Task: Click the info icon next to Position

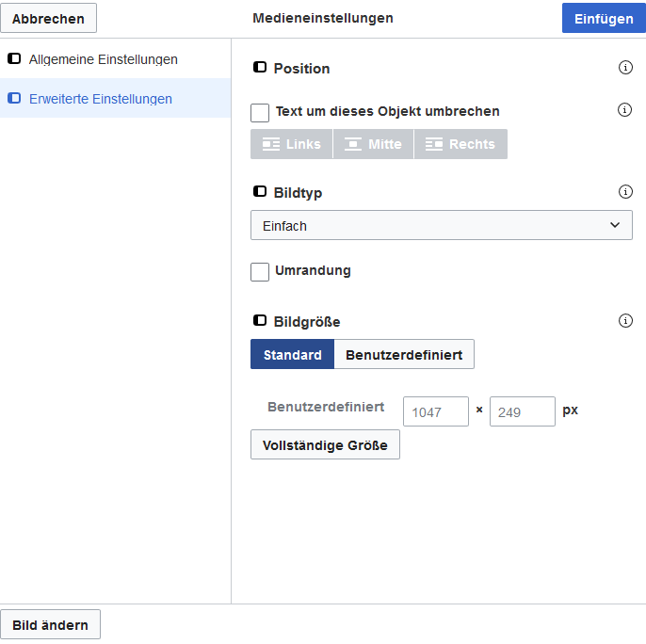Action: (624, 68)
